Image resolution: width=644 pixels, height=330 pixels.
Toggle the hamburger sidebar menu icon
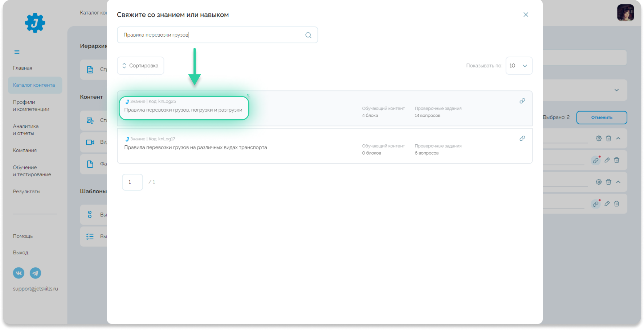(17, 52)
